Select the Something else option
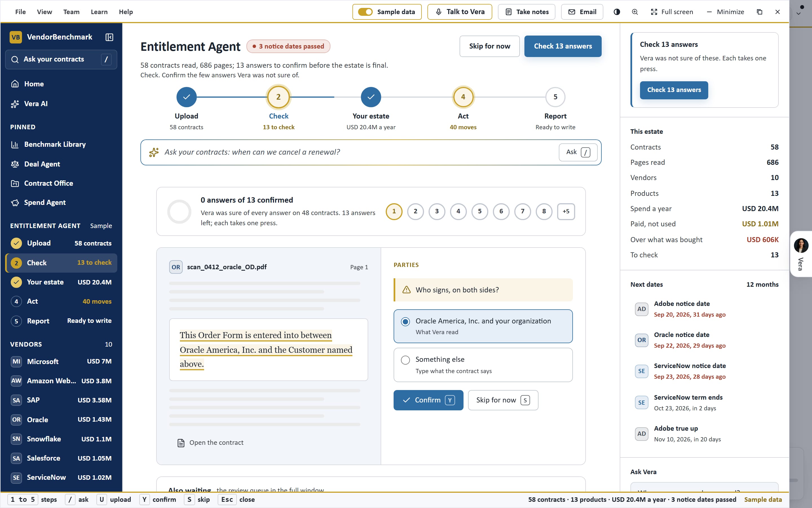812x508 pixels. 483,365
